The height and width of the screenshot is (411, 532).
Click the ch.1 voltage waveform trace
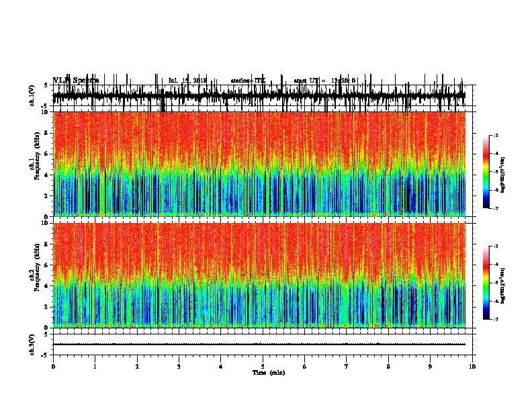click(x=259, y=95)
